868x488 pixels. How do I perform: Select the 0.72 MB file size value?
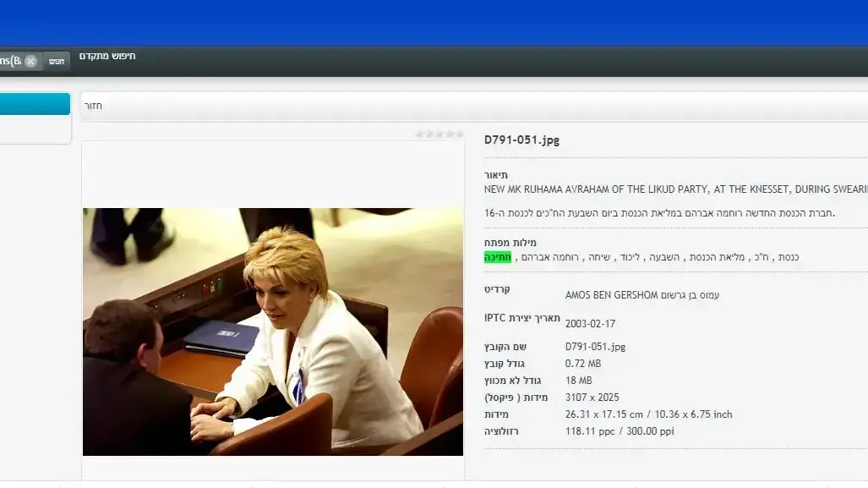tap(583, 364)
